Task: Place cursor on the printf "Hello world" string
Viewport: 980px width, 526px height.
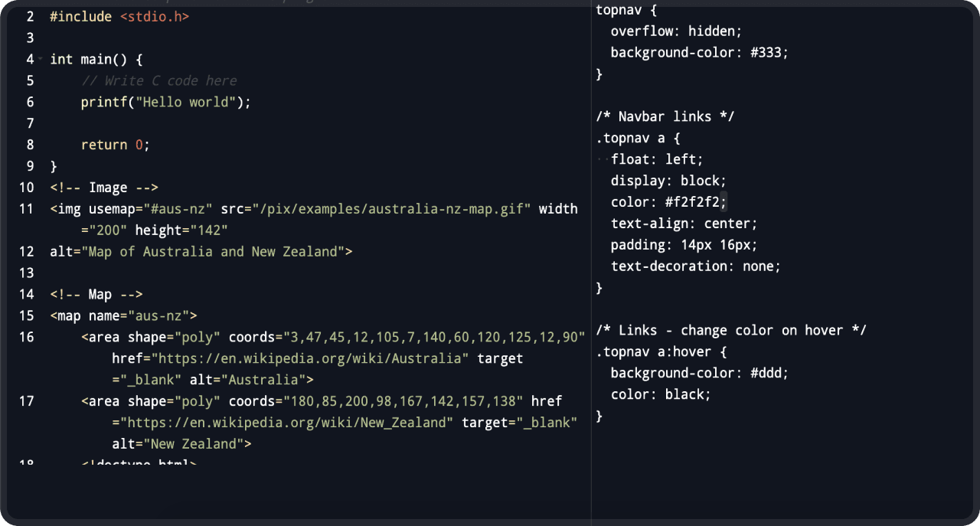Action: (183, 102)
